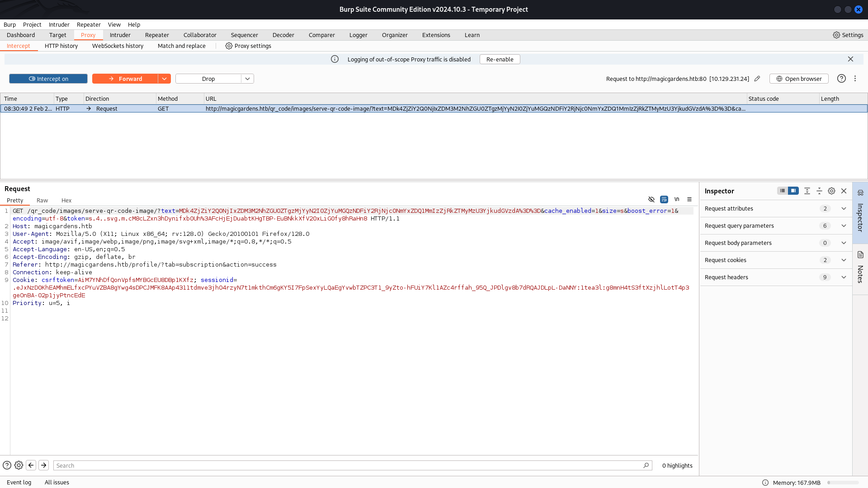Expand Request body parameters section
The height and width of the screenshot is (488, 868).
(x=776, y=243)
